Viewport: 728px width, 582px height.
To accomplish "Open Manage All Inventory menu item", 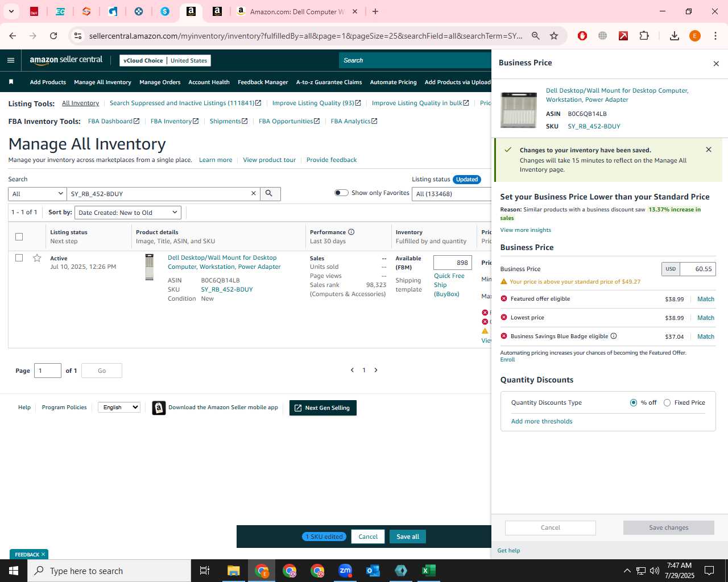I will click(102, 82).
